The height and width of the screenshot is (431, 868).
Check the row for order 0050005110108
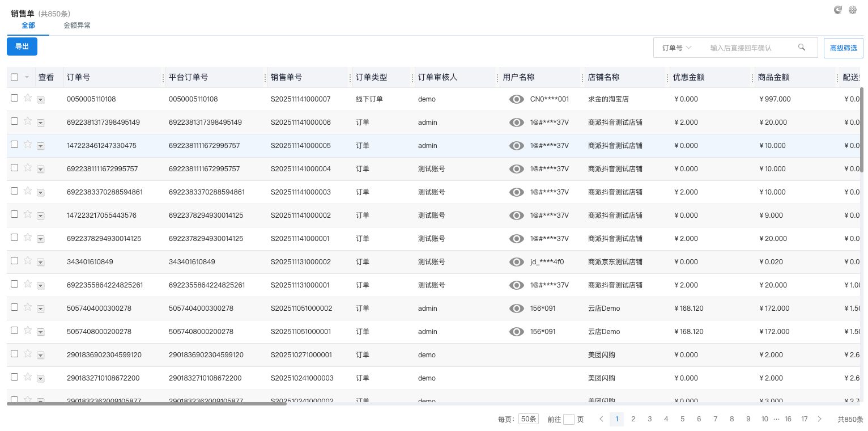pos(15,98)
